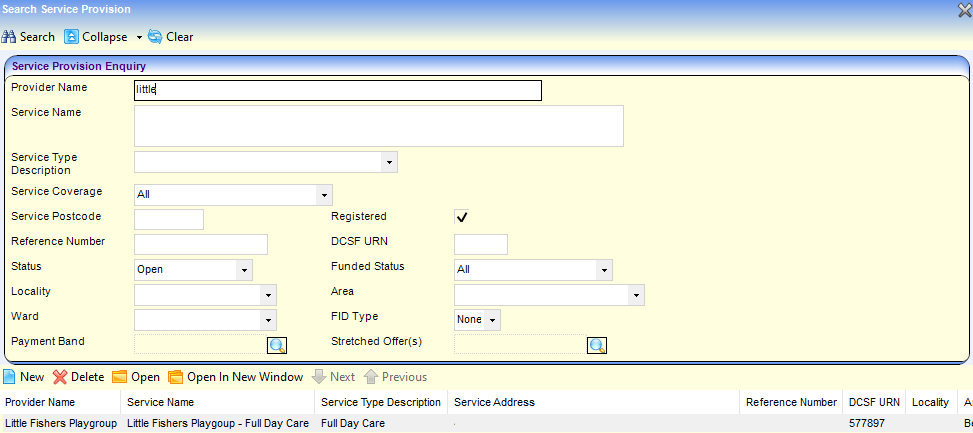Select the Little Fishers Playgroup result row
The image size is (973, 433).
(60, 424)
